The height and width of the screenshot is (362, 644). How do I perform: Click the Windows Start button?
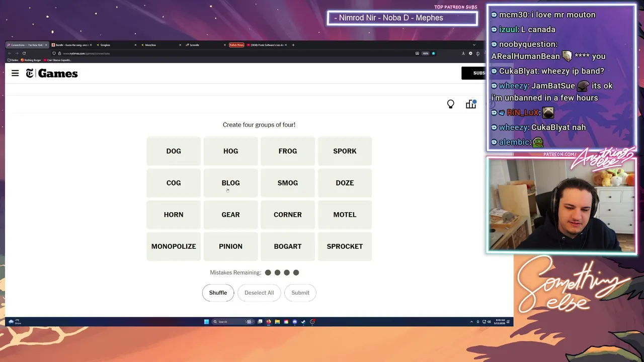[206, 322]
